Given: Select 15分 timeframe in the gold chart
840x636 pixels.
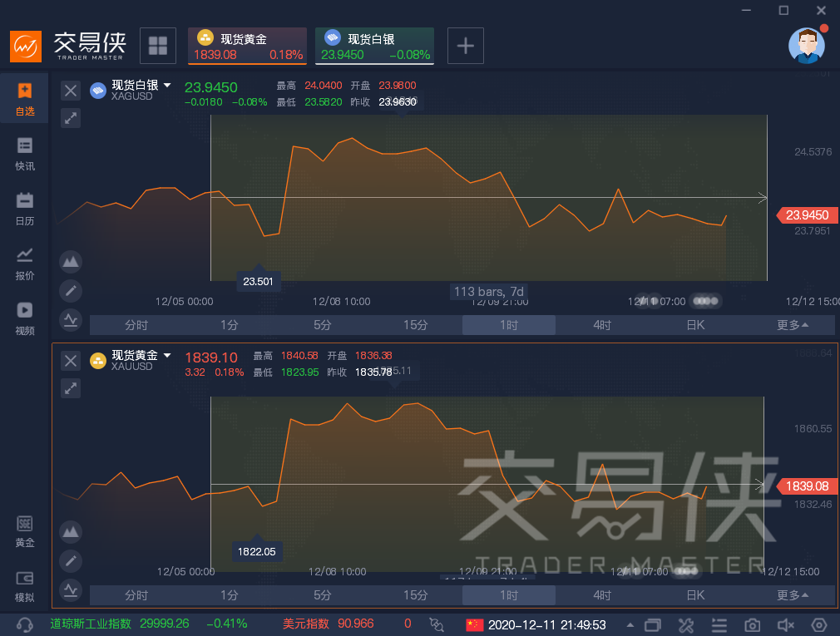Looking at the screenshot, I should pos(416,595).
